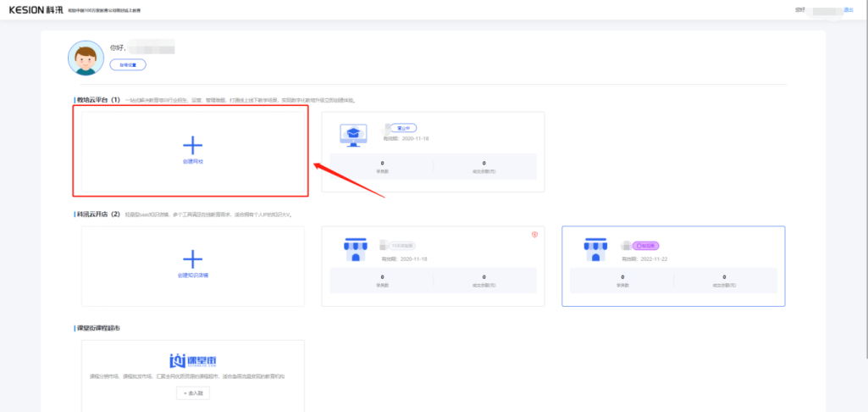Click the cartoon user avatar
The height and width of the screenshot is (412, 868).
point(85,56)
